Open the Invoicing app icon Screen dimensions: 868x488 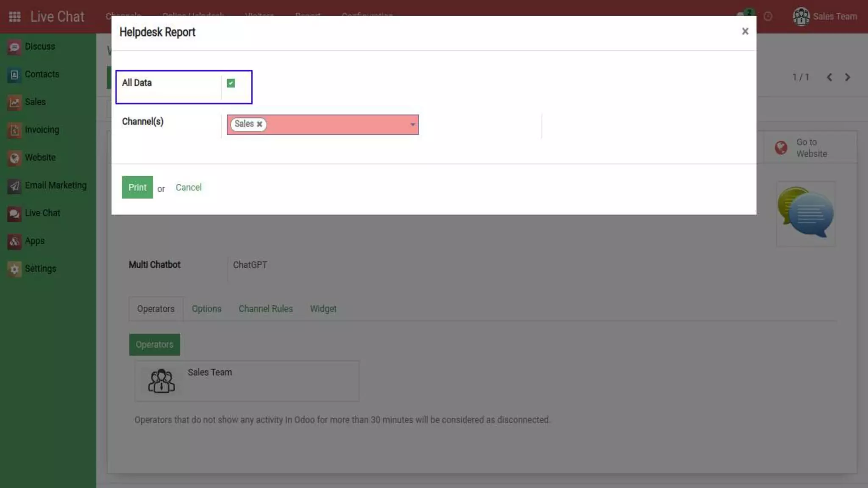click(14, 130)
